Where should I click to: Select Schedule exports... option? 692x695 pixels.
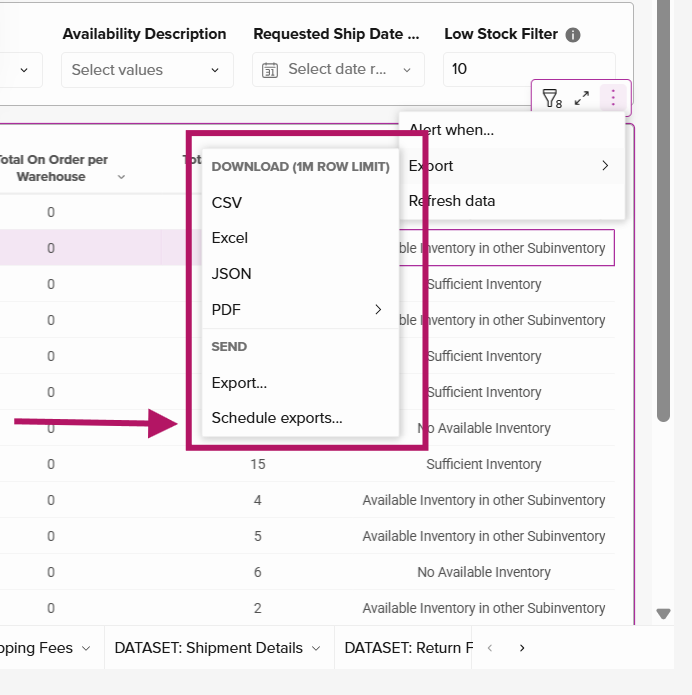tap(301, 418)
